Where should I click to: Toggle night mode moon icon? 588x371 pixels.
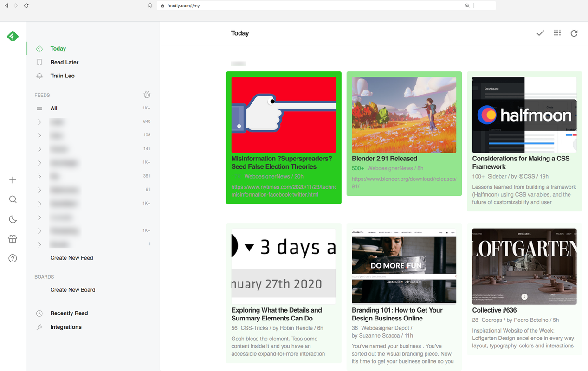13,219
